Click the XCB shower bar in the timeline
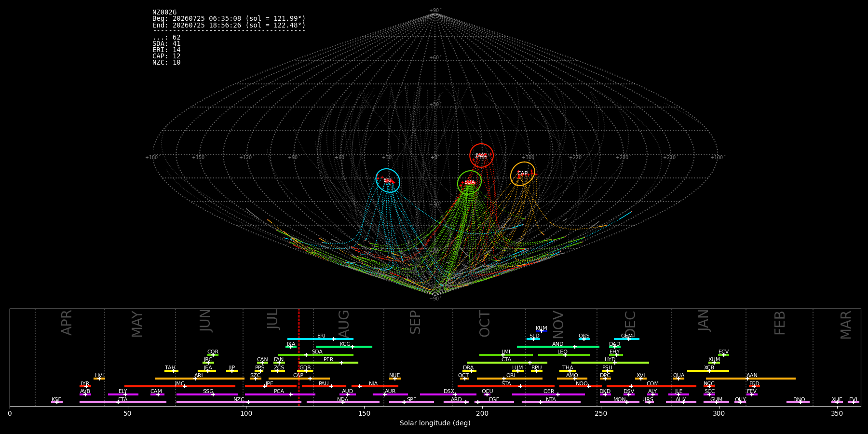Screen dimensions: 868x434 click(x=708, y=371)
